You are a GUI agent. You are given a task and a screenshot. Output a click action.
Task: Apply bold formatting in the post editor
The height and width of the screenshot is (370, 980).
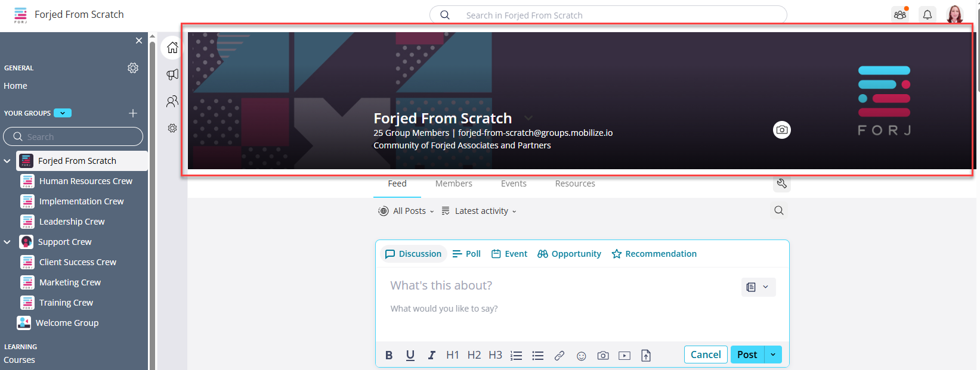tap(389, 355)
